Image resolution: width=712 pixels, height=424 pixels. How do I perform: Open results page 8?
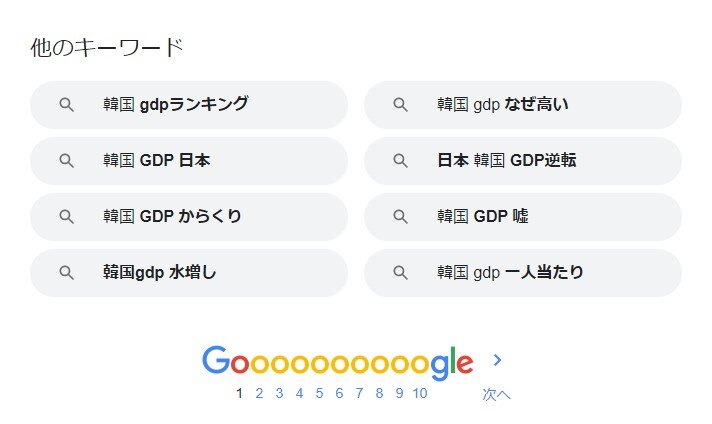pos(379,393)
